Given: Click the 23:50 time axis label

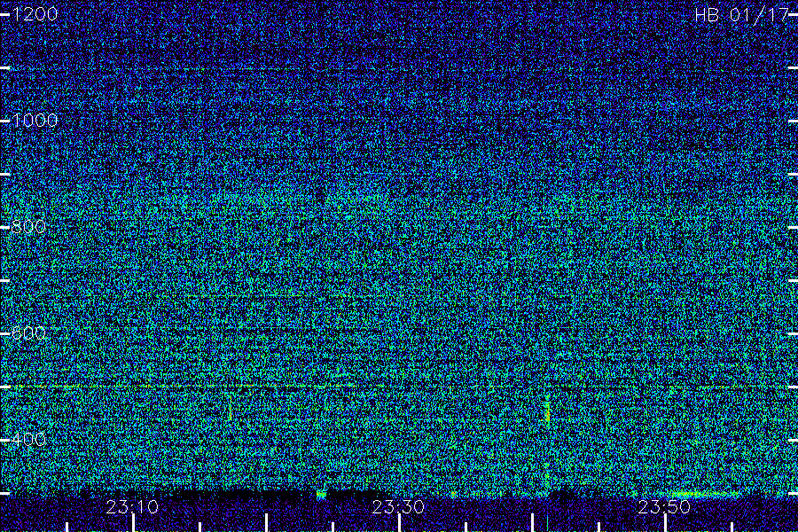Looking at the screenshot, I should click(x=664, y=507).
